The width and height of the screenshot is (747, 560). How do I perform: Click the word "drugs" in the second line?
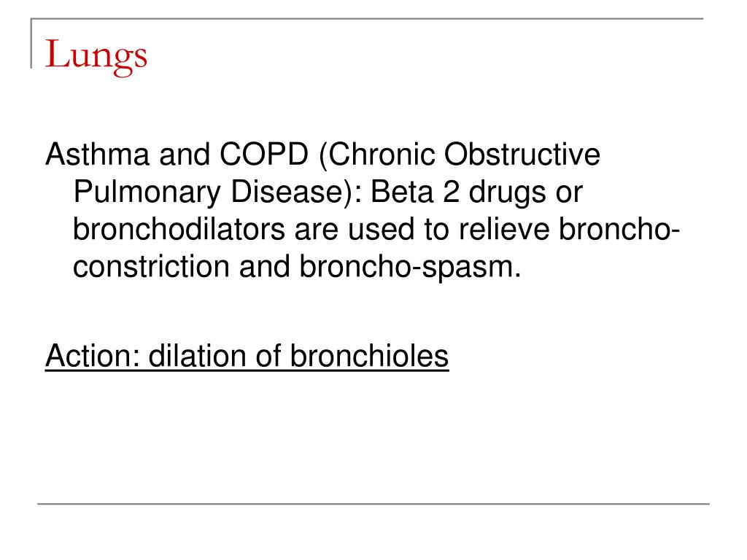coord(508,192)
